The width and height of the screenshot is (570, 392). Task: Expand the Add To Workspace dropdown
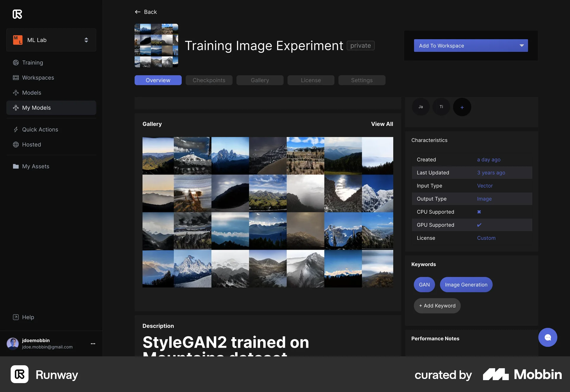coord(522,45)
